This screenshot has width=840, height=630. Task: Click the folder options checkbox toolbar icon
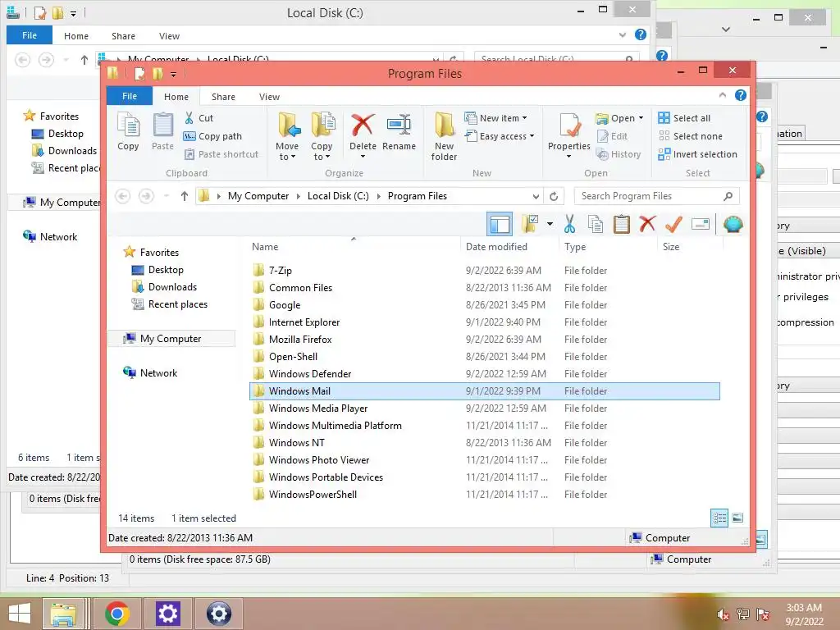point(530,223)
